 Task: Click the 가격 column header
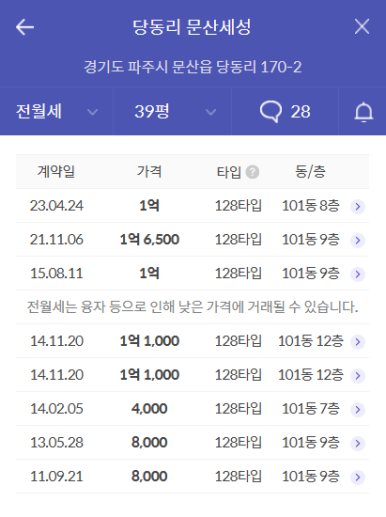pyautogui.click(x=149, y=172)
